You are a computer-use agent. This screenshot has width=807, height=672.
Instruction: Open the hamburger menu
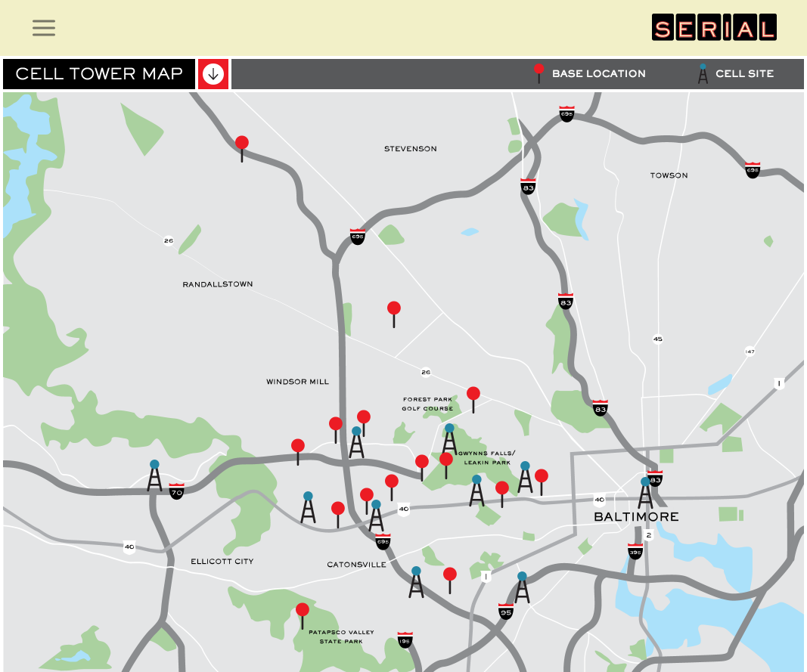(44, 28)
